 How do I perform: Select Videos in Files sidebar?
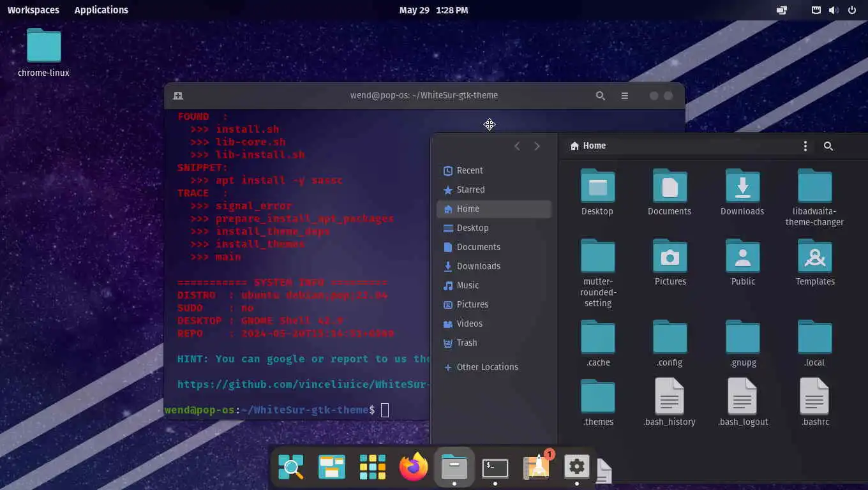494,323
